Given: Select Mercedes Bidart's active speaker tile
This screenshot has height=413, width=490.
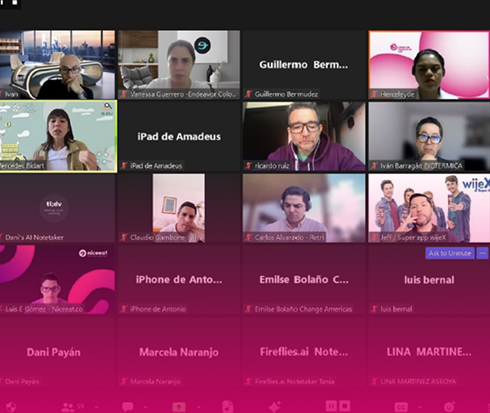Looking at the screenshot, I should tap(58, 136).
